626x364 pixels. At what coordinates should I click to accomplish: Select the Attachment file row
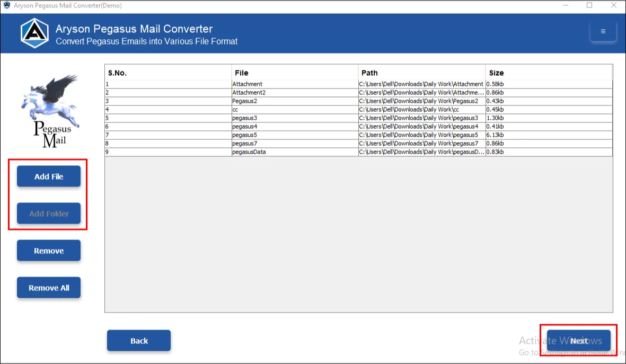click(x=358, y=84)
